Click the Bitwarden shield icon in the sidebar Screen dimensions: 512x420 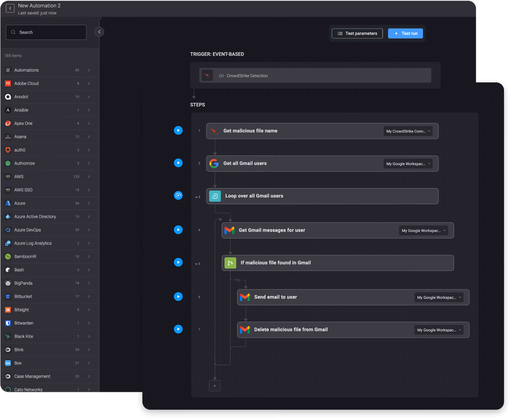8,323
